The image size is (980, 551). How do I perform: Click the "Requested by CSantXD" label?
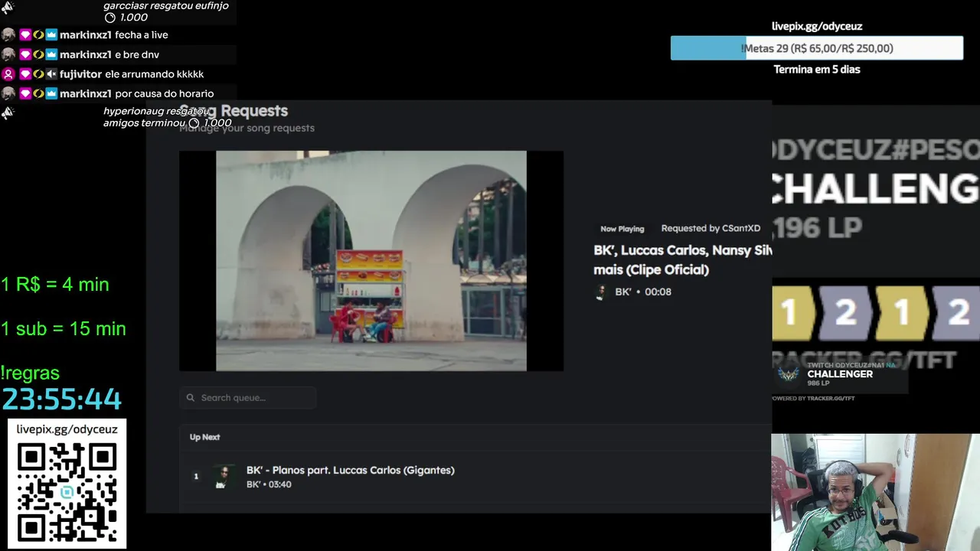(x=710, y=228)
